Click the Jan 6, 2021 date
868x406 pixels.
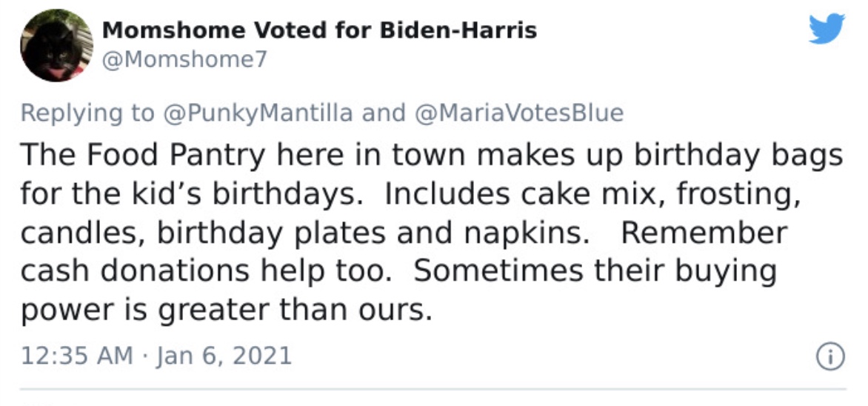224,355
